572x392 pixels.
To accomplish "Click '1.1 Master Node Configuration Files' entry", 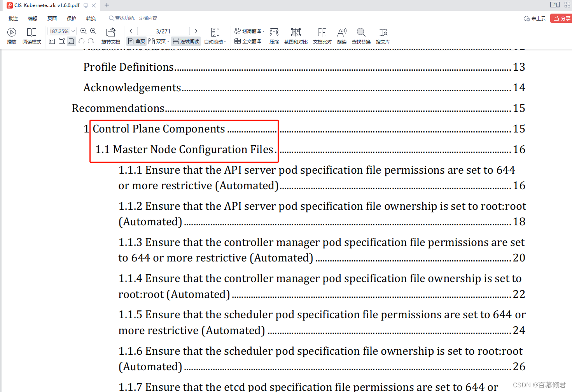I will click(310, 149).
